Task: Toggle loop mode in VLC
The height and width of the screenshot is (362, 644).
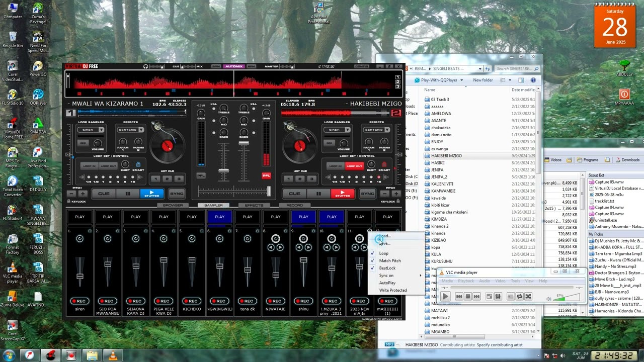Action: click(x=520, y=297)
